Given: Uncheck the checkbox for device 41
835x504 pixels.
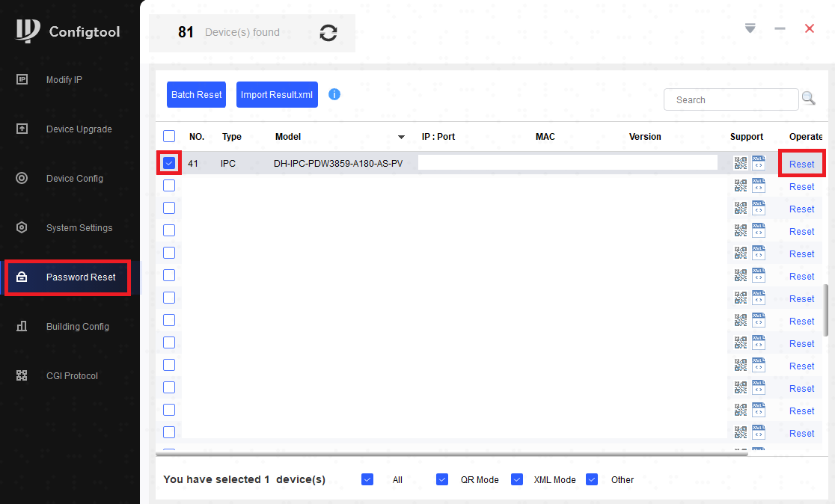Looking at the screenshot, I should (x=169, y=163).
